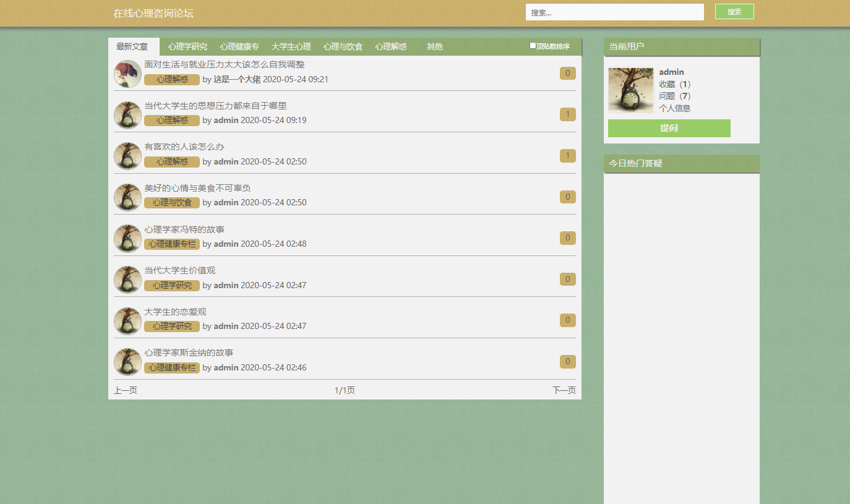850x504 pixels.
Task: Go to 下一页 in pagination
Action: coord(564,390)
